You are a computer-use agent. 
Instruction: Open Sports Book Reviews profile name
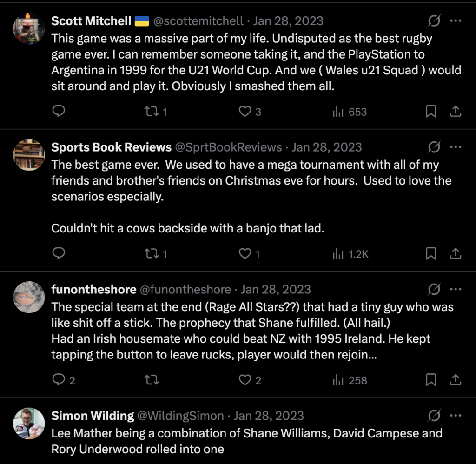tap(112, 147)
